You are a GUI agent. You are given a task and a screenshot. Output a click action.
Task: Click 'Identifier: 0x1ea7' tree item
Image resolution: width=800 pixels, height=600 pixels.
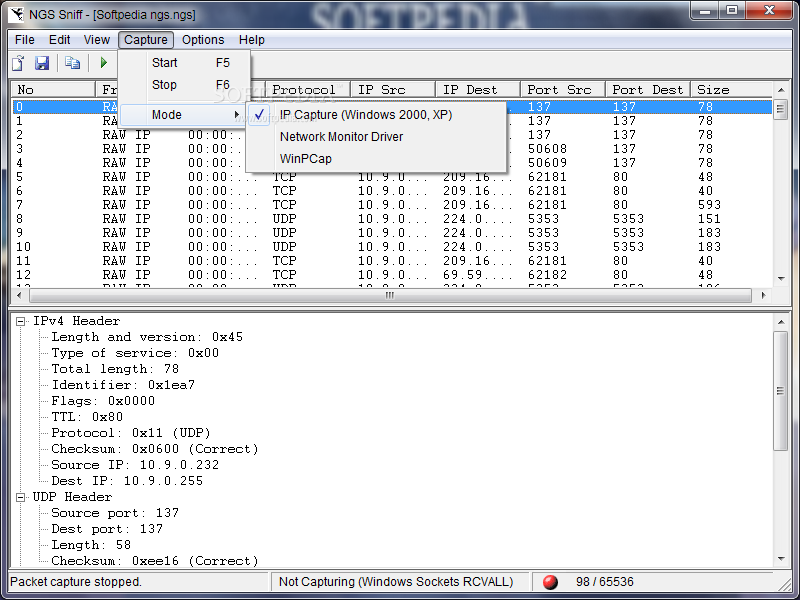click(x=123, y=385)
